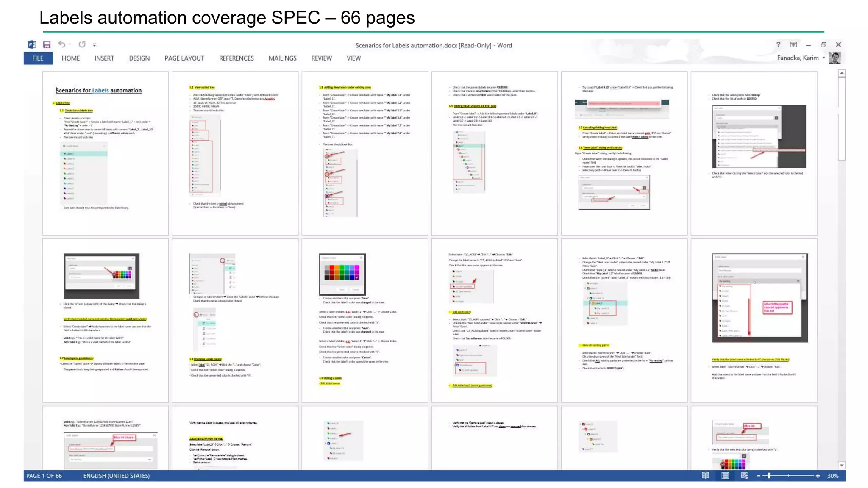Click the user profile photo
This screenshot has width=868, height=488.
coord(835,58)
